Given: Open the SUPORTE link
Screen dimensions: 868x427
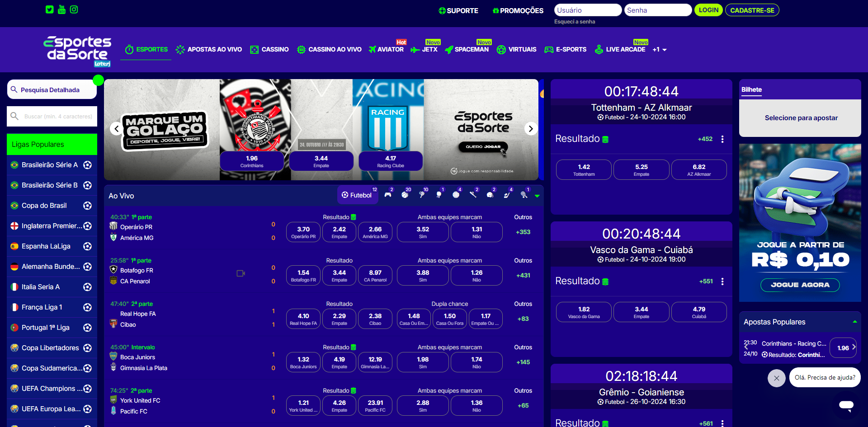Looking at the screenshot, I should click(x=458, y=10).
